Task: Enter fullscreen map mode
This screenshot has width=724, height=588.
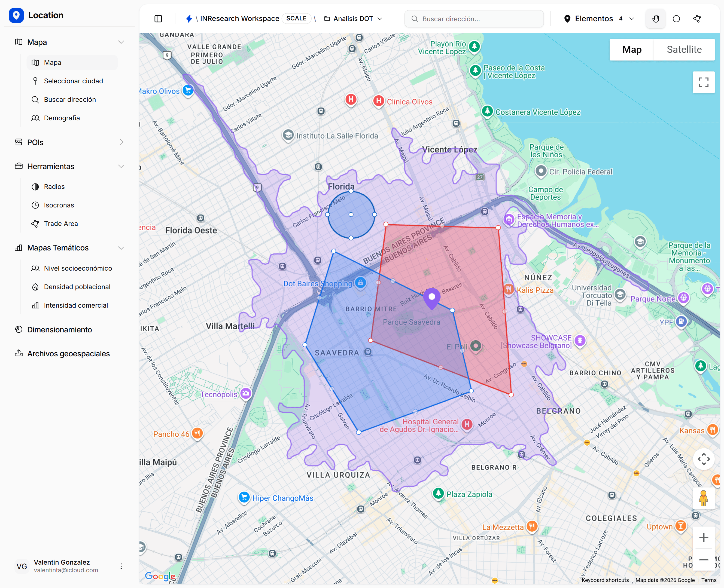Action: (704, 82)
